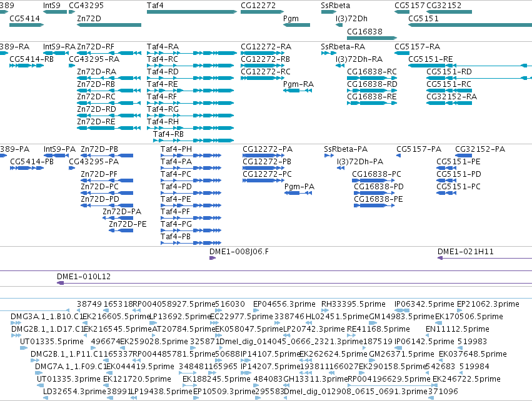The height and width of the screenshot is (401, 532).
Task: Select transcript Pgm-RA
Action: coord(298,91)
